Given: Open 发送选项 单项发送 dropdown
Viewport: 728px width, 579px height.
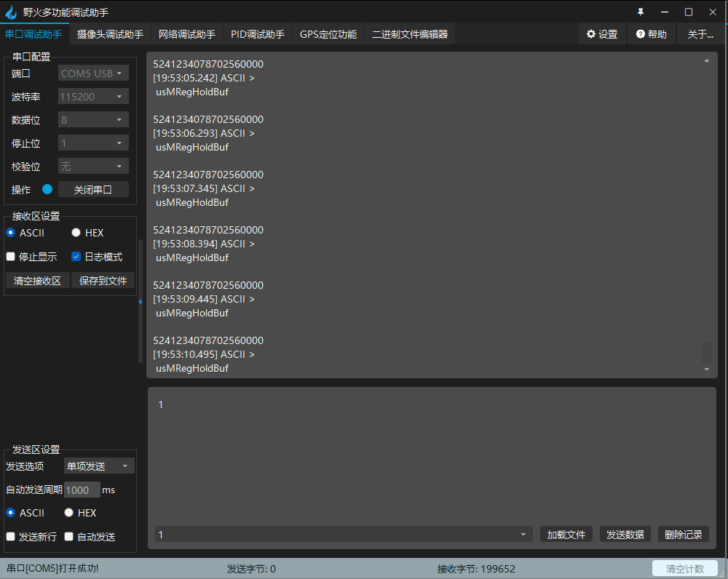Looking at the screenshot, I should tap(99, 466).
